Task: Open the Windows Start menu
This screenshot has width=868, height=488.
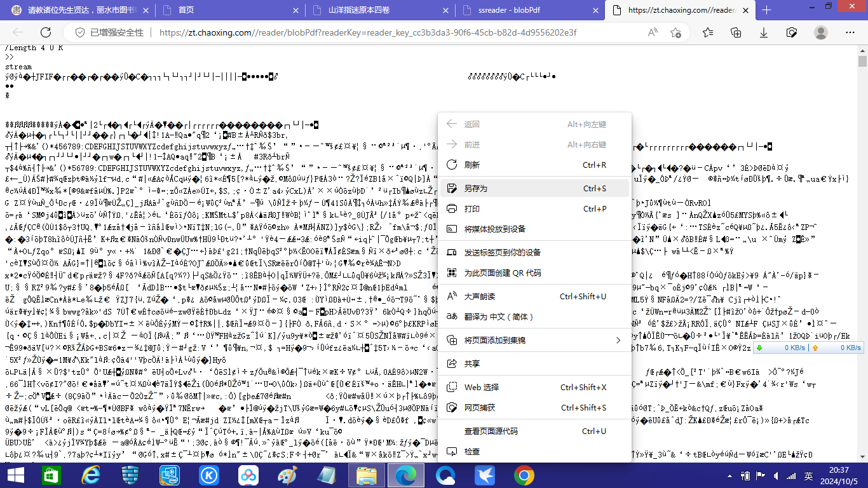Action: click(15, 475)
